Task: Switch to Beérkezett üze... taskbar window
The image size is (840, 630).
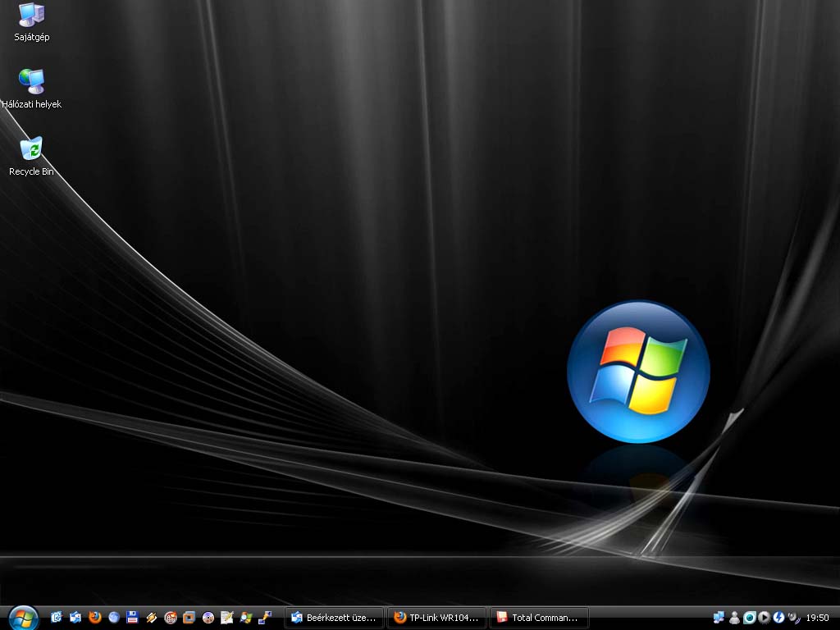Action: tap(335, 618)
